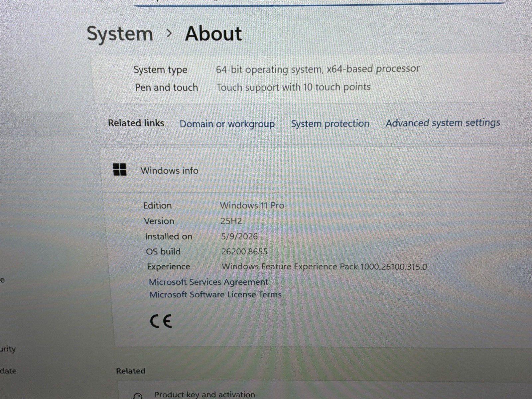Click the System type label
This screenshot has width=532, height=399.
pos(160,70)
